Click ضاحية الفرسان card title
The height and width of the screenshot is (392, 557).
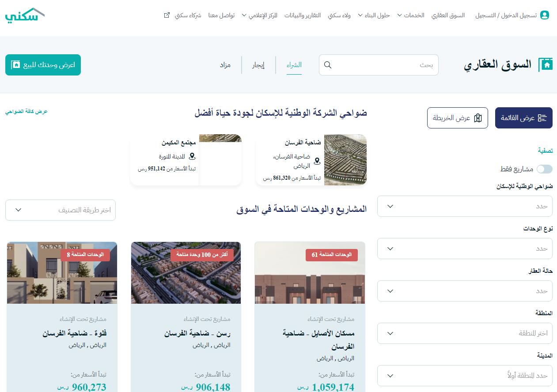[303, 143]
